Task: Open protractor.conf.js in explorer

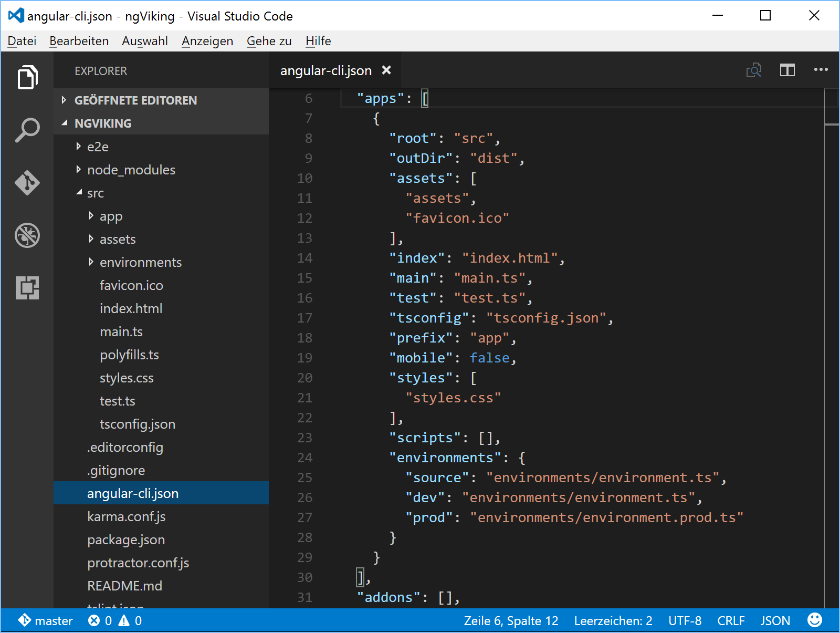Action: (x=161, y=563)
